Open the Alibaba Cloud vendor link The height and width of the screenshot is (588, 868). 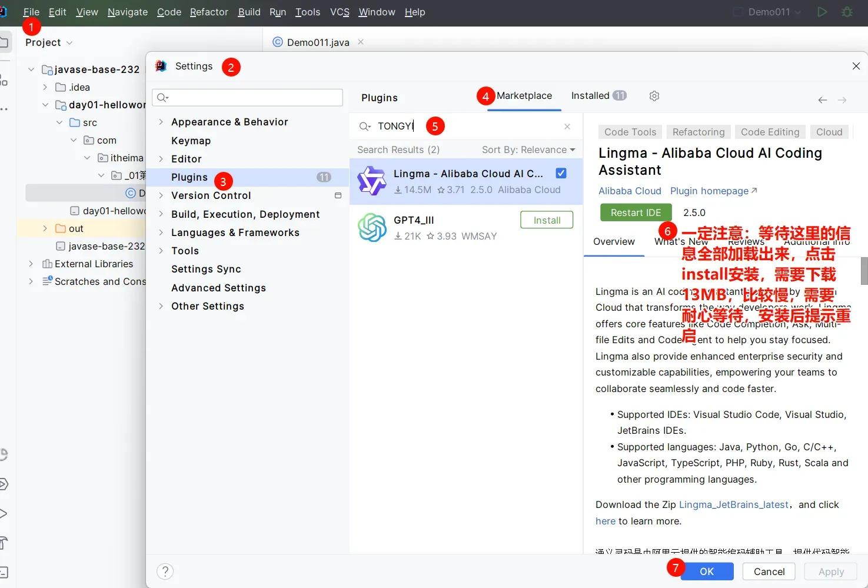click(x=630, y=191)
